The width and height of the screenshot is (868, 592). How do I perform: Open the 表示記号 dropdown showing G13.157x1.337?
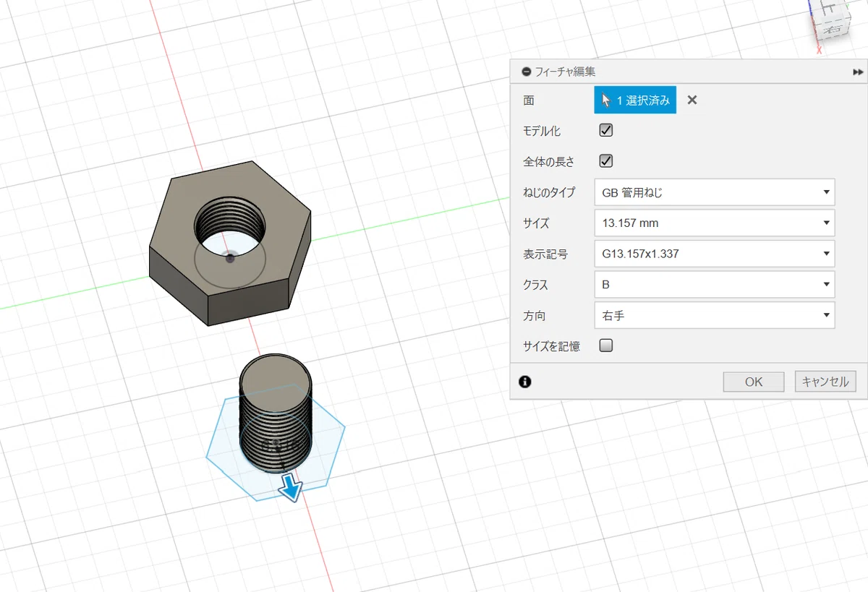(715, 254)
